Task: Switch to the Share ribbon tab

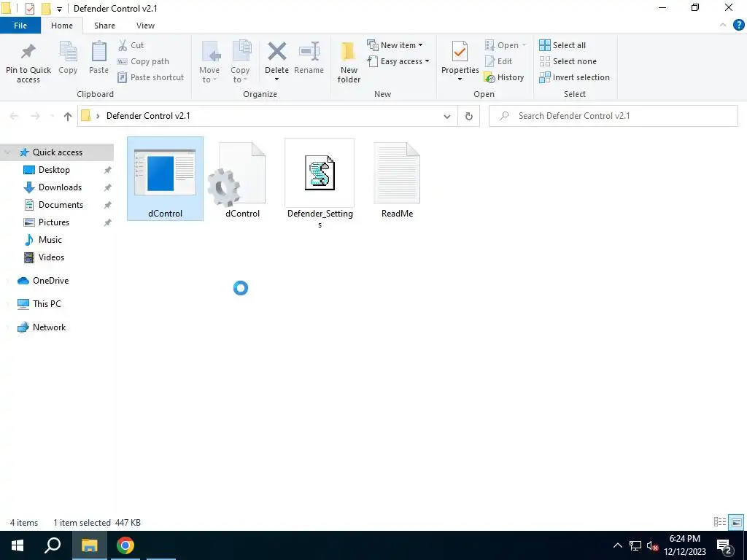Action: tap(104, 26)
